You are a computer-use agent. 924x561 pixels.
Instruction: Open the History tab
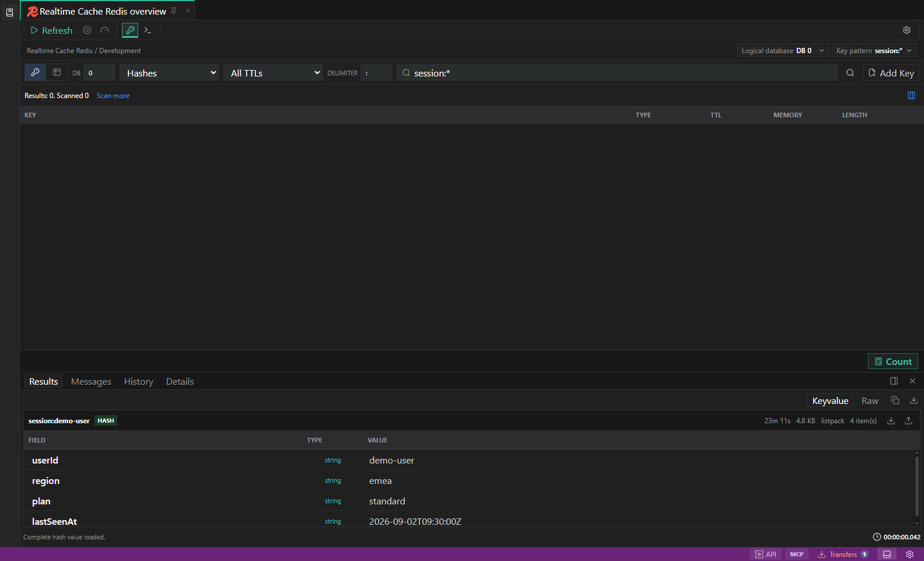(139, 382)
